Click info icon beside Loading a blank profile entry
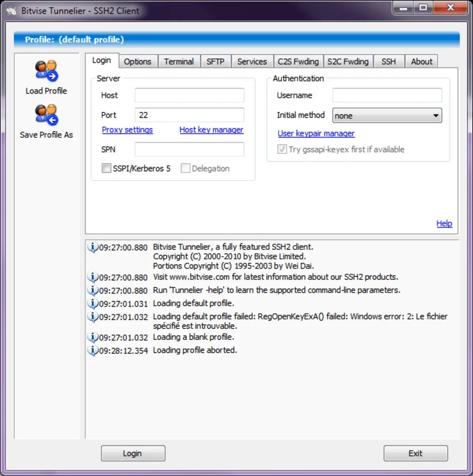Image resolution: width=473 pixels, height=476 pixels. (93, 337)
